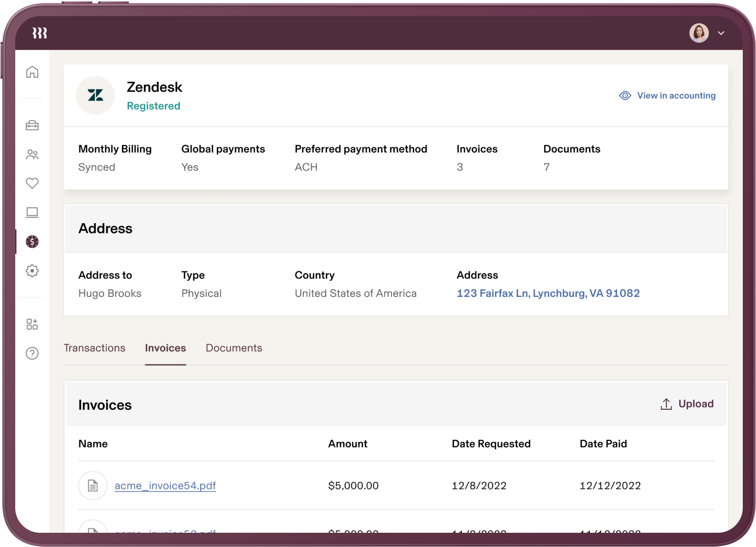
Task: Open the 123 Fairfax Ln address link
Action: tap(548, 293)
